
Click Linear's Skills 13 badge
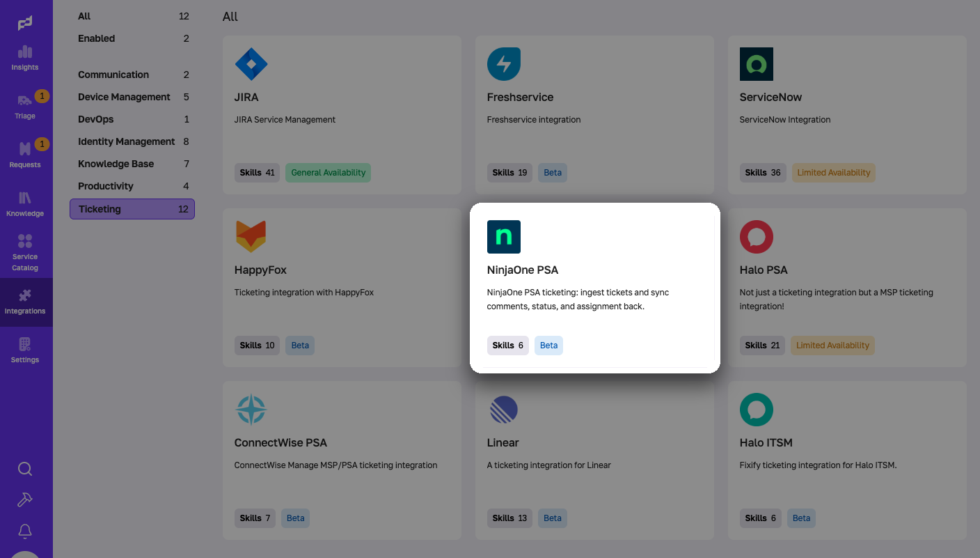click(x=509, y=518)
